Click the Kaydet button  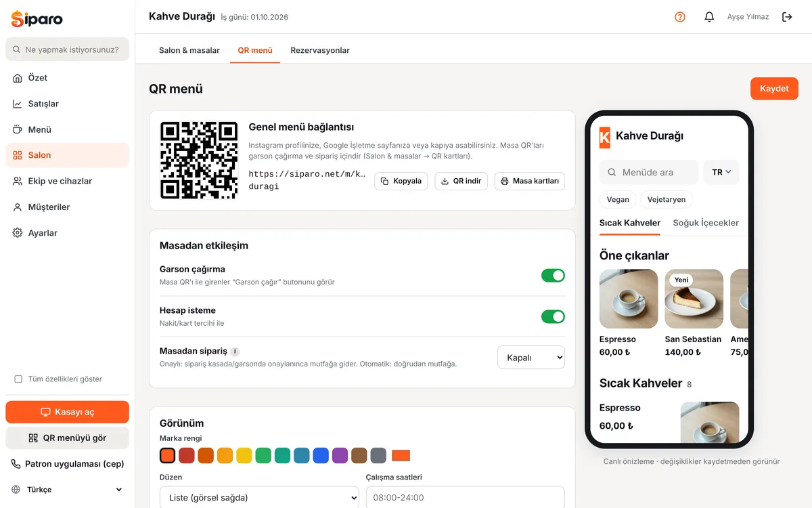pos(774,89)
